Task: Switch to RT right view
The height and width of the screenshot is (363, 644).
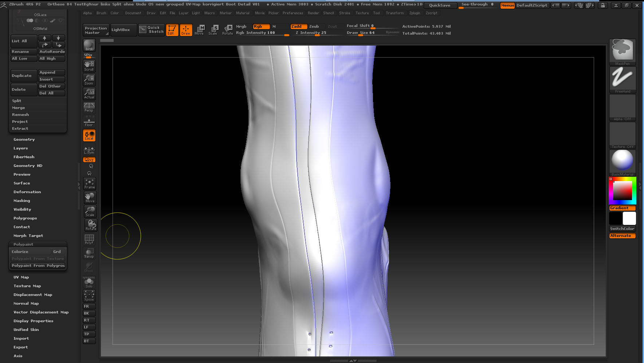Action: tap(89, 320)
